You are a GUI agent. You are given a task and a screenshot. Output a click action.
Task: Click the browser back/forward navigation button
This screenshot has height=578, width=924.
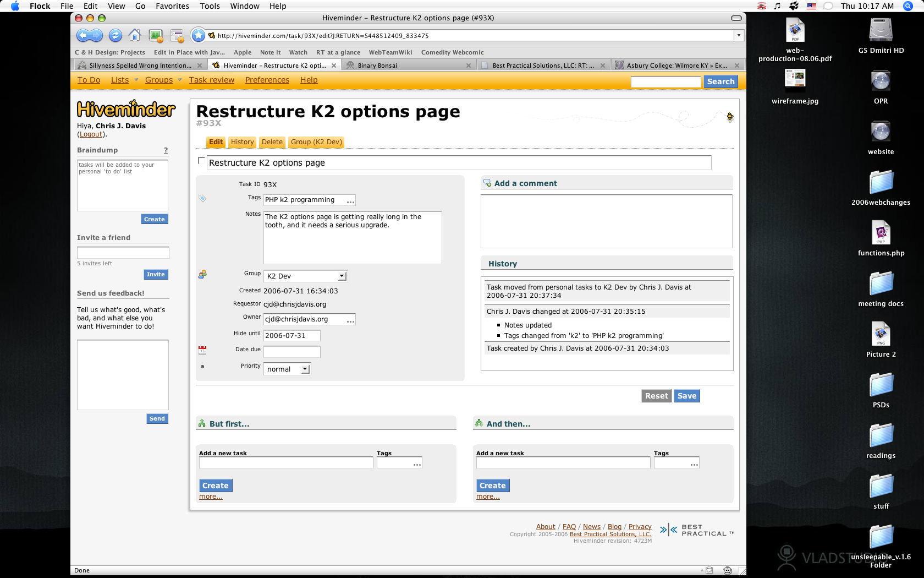(89, 36)
